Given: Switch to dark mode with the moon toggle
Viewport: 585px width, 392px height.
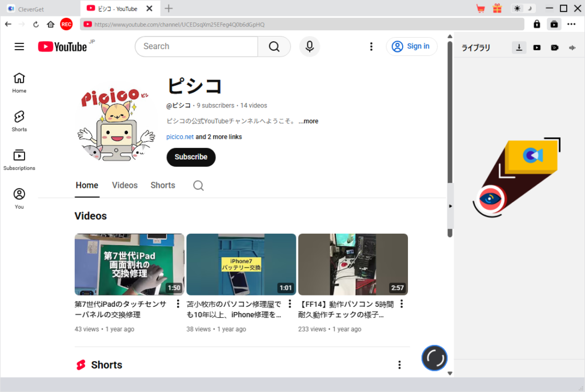Looking at the screenshot, I should pyautogui.click(x=530, y=9).
